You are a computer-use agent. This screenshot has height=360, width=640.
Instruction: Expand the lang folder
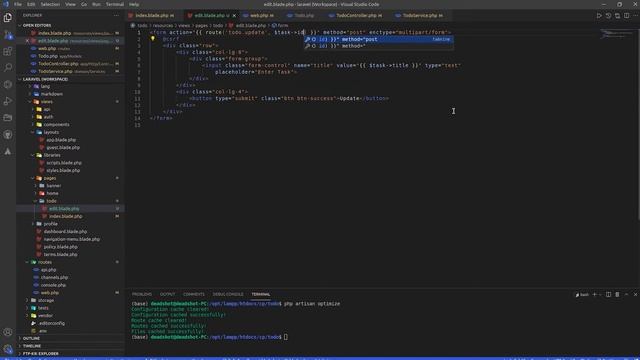click(45, 87)
